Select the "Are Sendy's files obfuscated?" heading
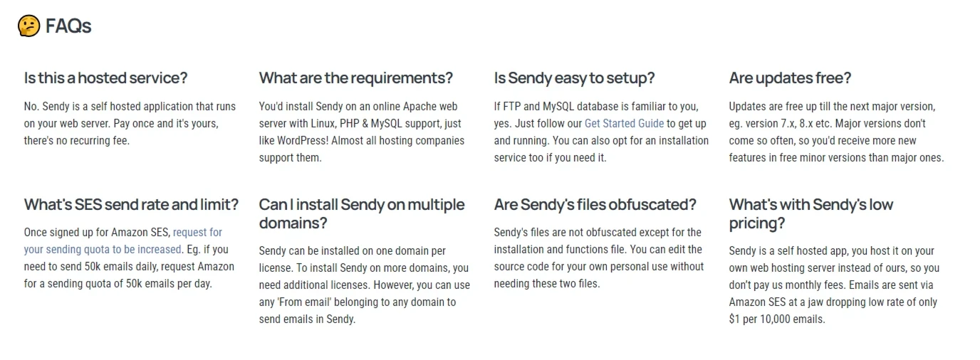 click(x=595, y=205)
